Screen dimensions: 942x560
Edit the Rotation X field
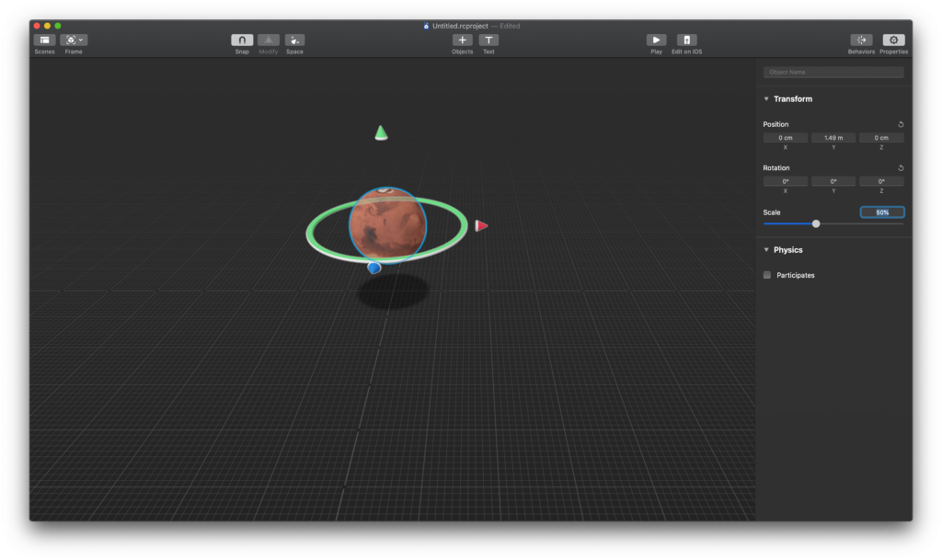(786, 181)
